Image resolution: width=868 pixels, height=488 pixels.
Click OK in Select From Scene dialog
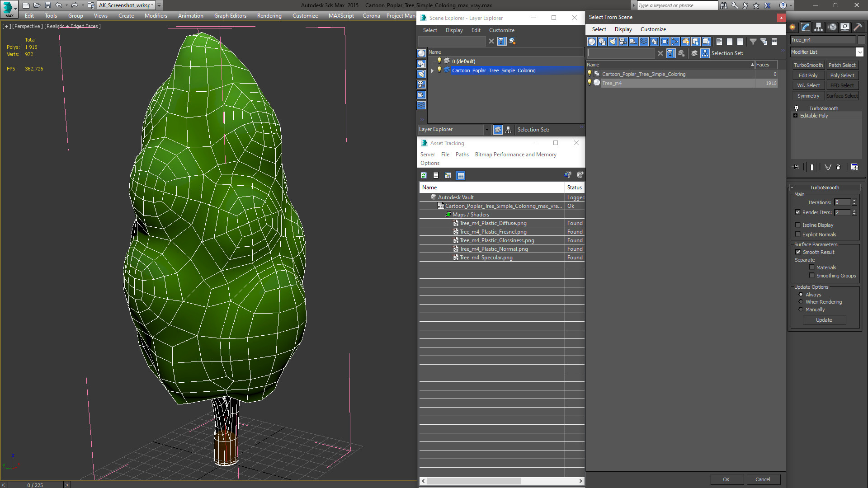726,479
